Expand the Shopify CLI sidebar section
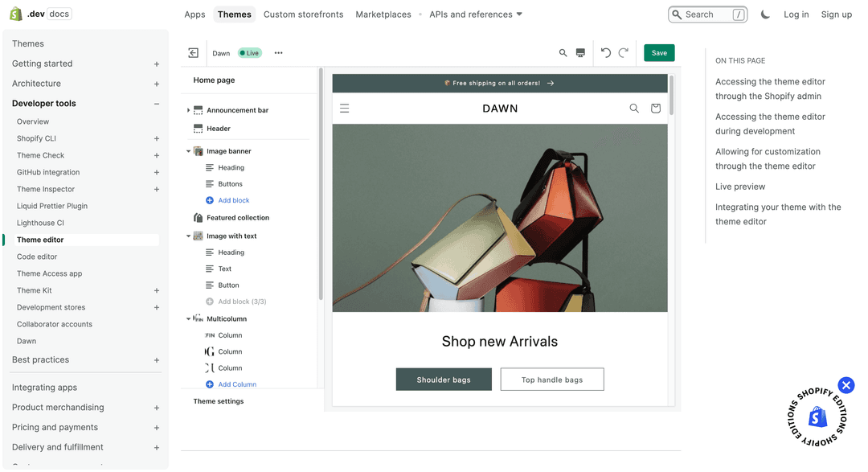Viewport: 868px width, 472px height. point(156,138)
